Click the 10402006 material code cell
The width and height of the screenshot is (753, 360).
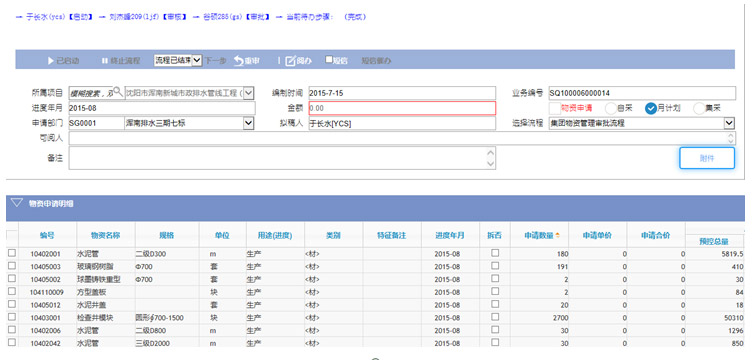tap(47, 331)
